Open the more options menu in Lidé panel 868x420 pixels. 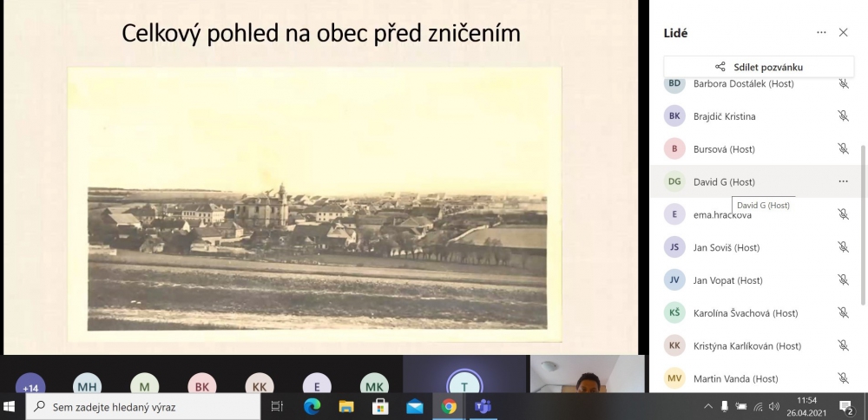pos(821,33)
